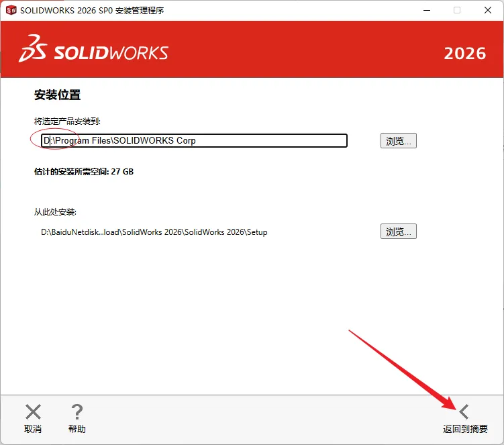Select the source path text D:\BaiduNetdisk...Setup
This screenshot has width=504, height=445.
coord(154,232)
